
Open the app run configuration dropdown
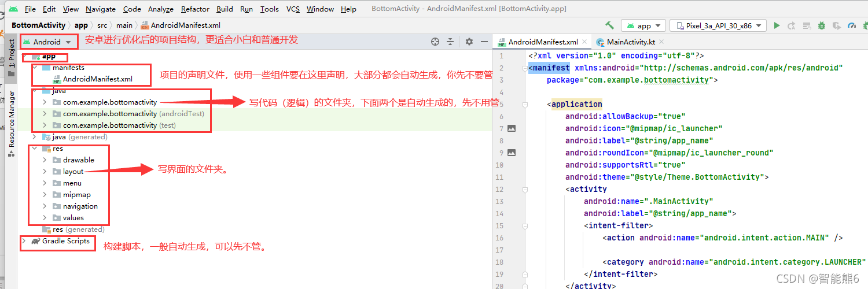[643, 25]
